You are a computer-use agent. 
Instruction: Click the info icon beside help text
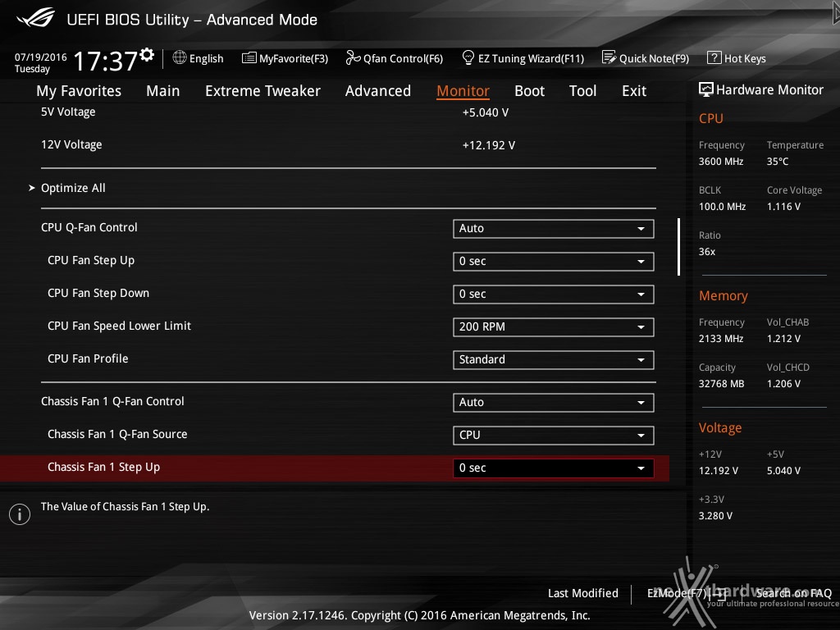point(20,514)
